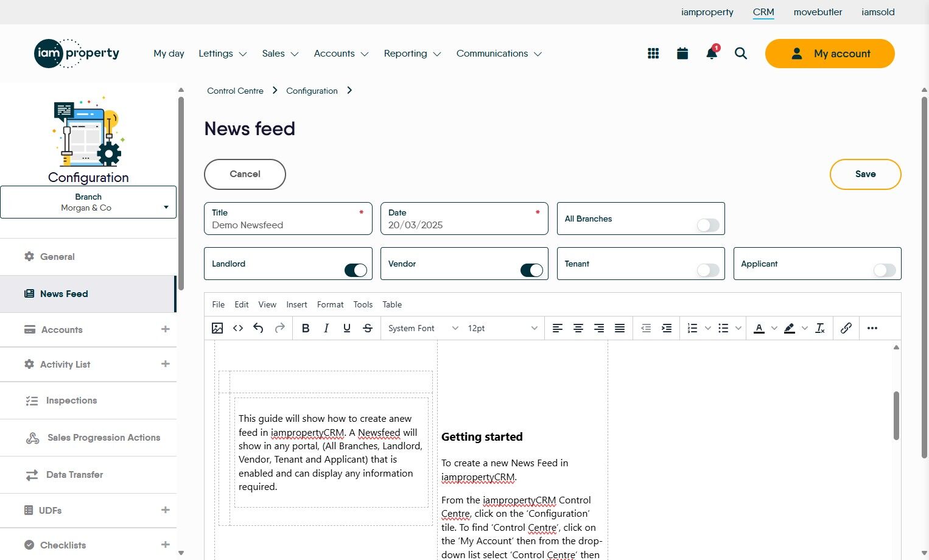Align text center
The image size is (929, 560).
click(578, 328)
